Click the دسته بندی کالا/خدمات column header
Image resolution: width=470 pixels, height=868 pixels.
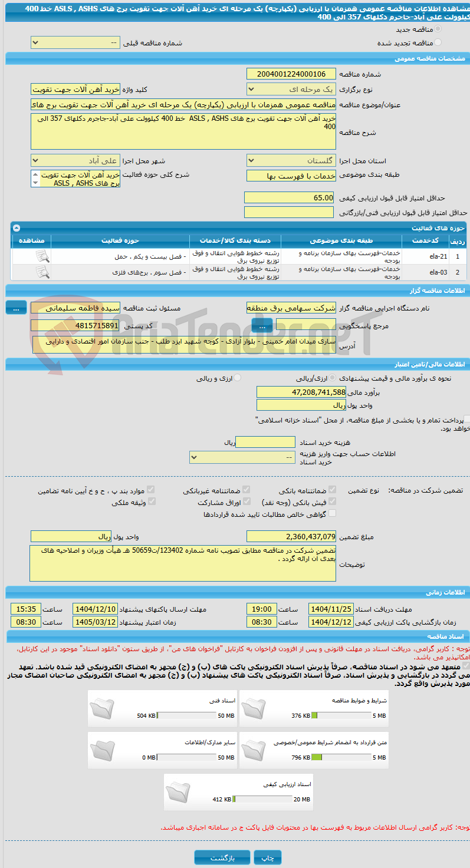coord(235,241)
